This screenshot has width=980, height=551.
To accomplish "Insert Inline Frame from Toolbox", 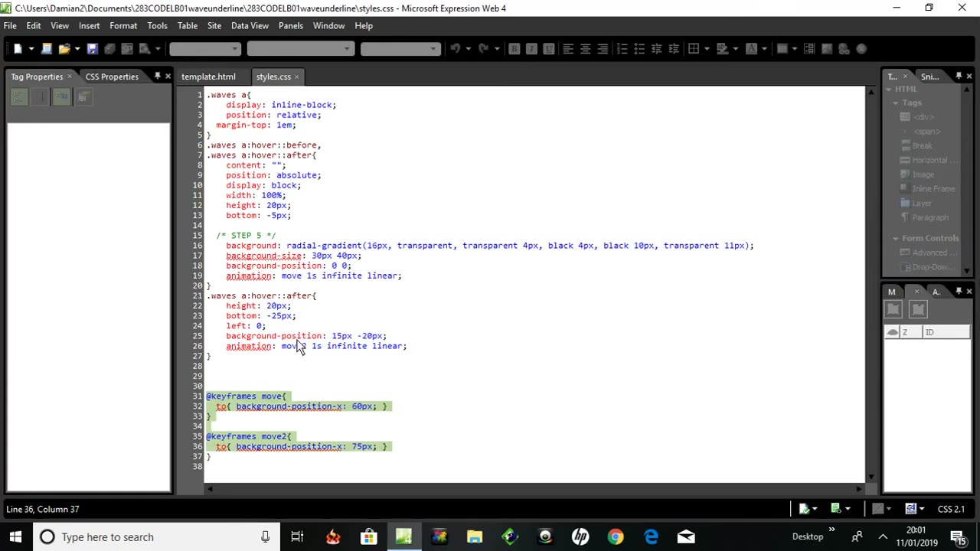I will [933, 189].
